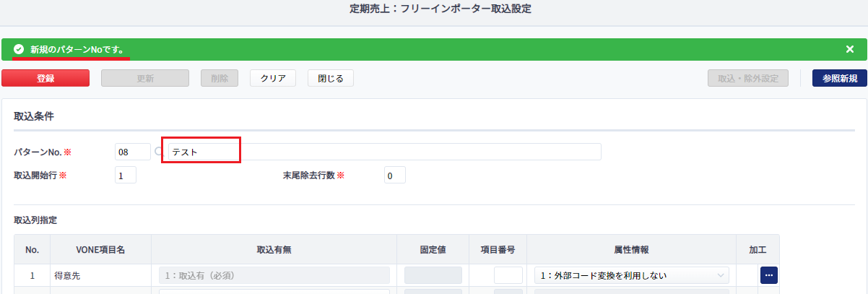
Task: Click the 末尾除去行数 input field
Action: point(395,175)
